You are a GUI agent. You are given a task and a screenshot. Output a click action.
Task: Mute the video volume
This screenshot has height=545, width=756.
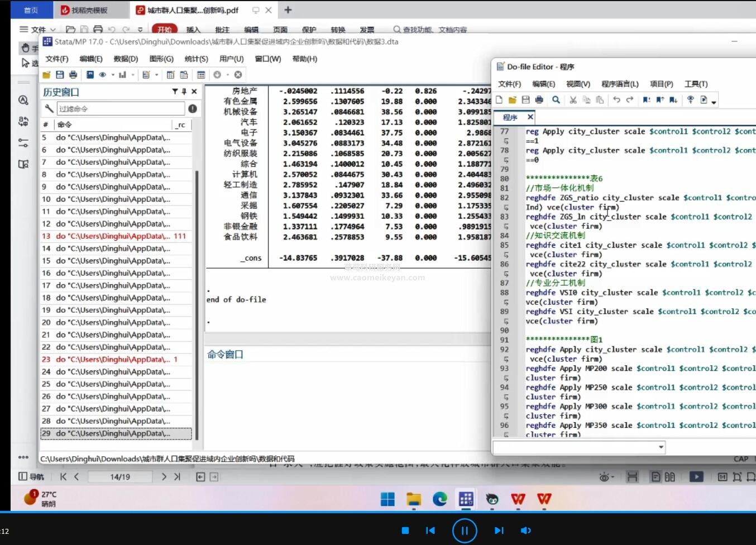tap(525, 530)
